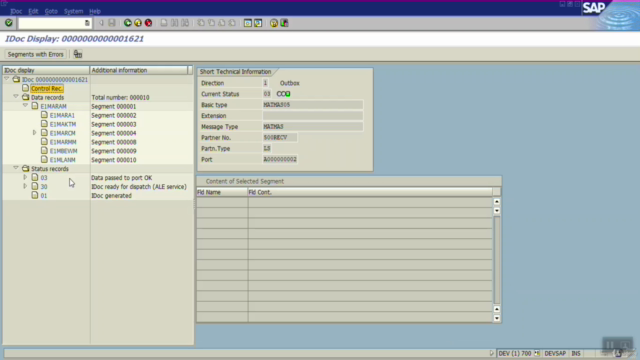Image resolution: width=640 pixels, height=360 pixels.
Task: Click into the transaction command field
Action: (x=51, y=23)
